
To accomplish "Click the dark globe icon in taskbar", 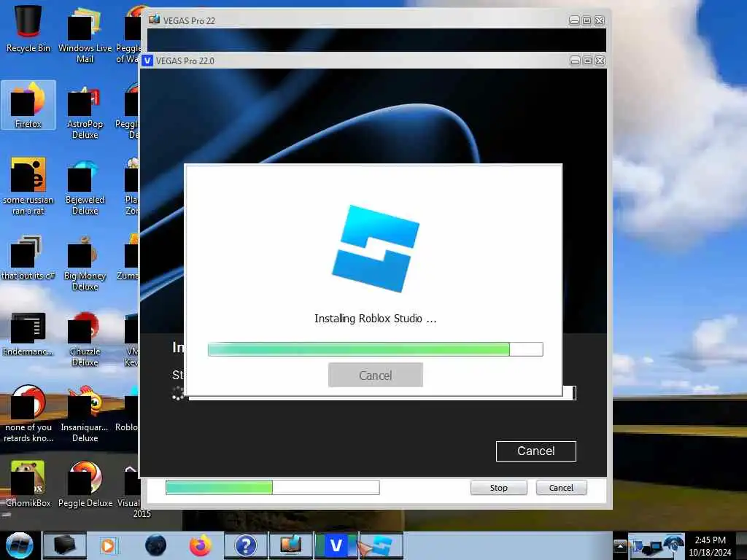I will (x=156, y=545).
